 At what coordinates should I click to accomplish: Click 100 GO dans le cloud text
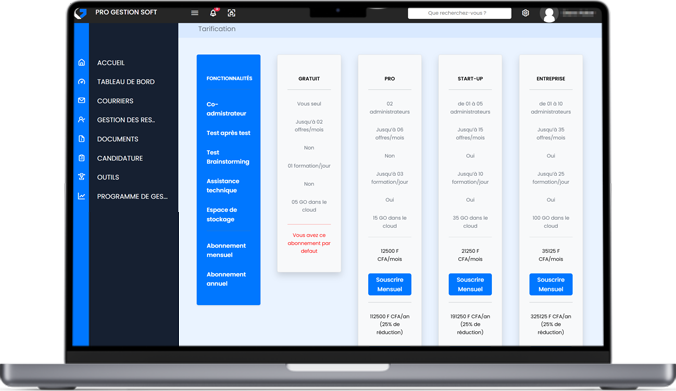click(551, 222)
